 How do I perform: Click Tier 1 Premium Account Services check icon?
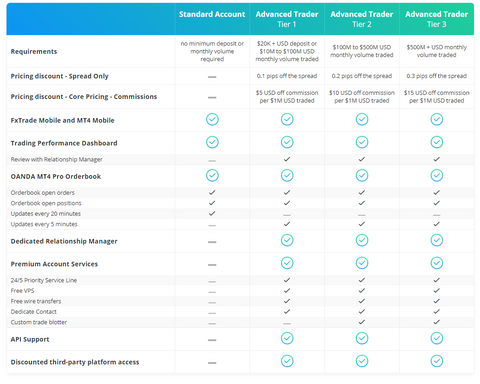point(287,263)
